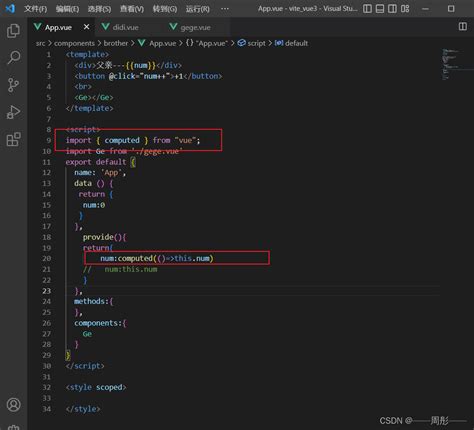Toggle the bottom panel visibility
The height and width of the screenshot is (430, 474).
pos(380,9)
